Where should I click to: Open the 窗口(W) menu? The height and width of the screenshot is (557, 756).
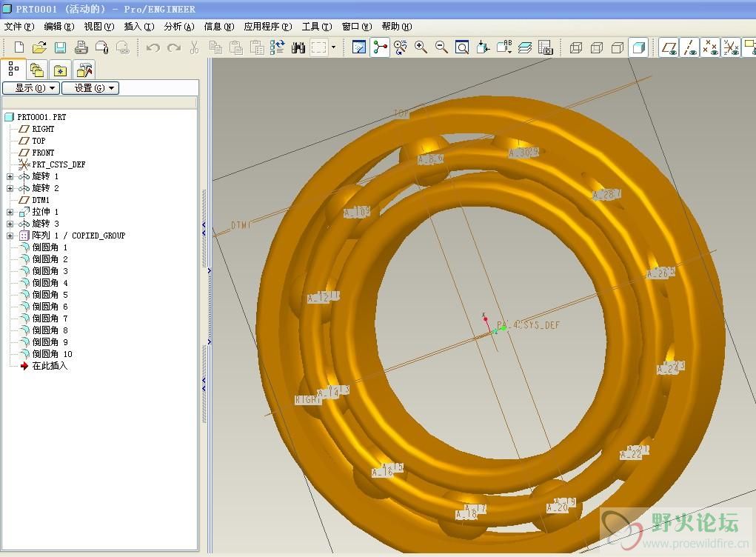pyautogui.click(x=357, y=27)
